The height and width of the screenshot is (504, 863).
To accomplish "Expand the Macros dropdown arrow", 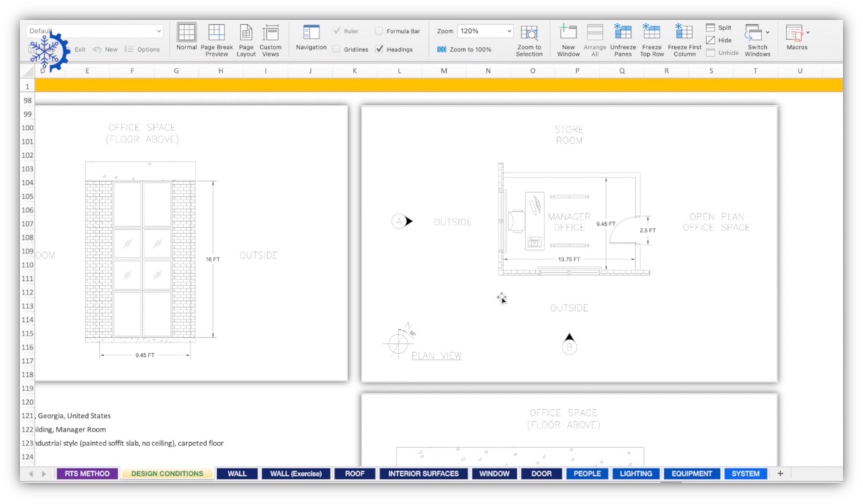I will coord(807,32).
